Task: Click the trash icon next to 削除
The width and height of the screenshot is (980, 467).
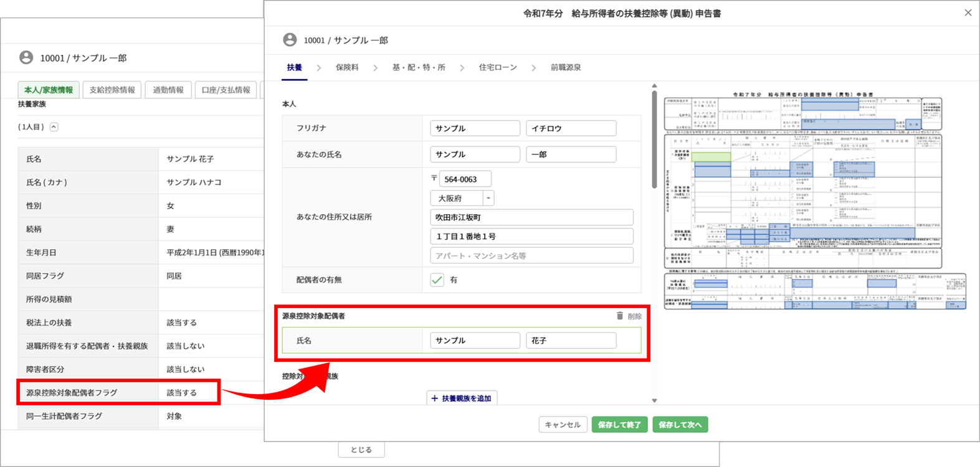Action: (619, 316)
